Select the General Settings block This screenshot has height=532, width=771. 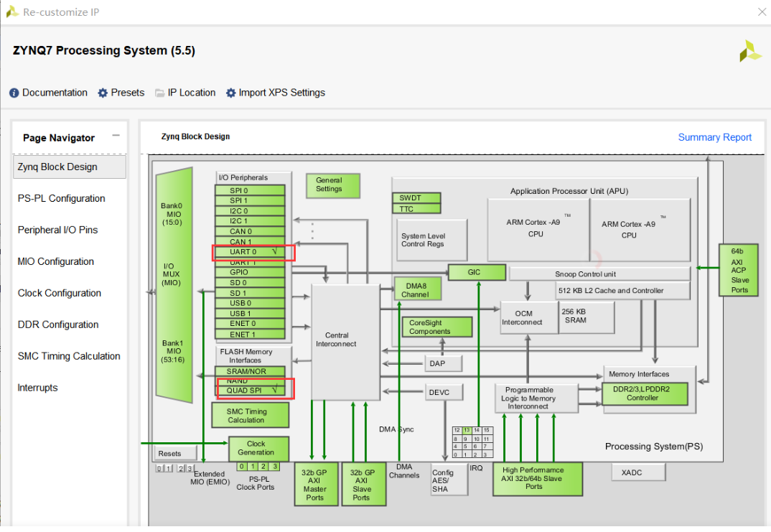[x=332, y=185]
